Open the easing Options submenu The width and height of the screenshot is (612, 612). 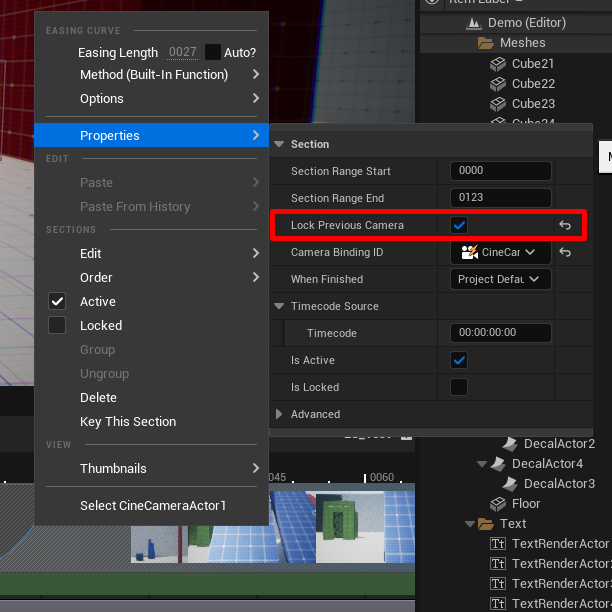click(x=151, y=98)
